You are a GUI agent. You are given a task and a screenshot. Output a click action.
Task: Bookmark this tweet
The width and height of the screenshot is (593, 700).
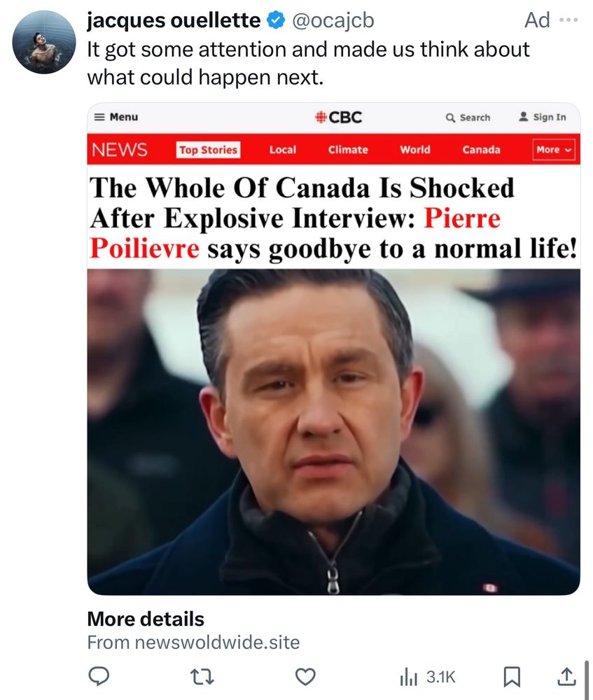click(x=512, y=676)
